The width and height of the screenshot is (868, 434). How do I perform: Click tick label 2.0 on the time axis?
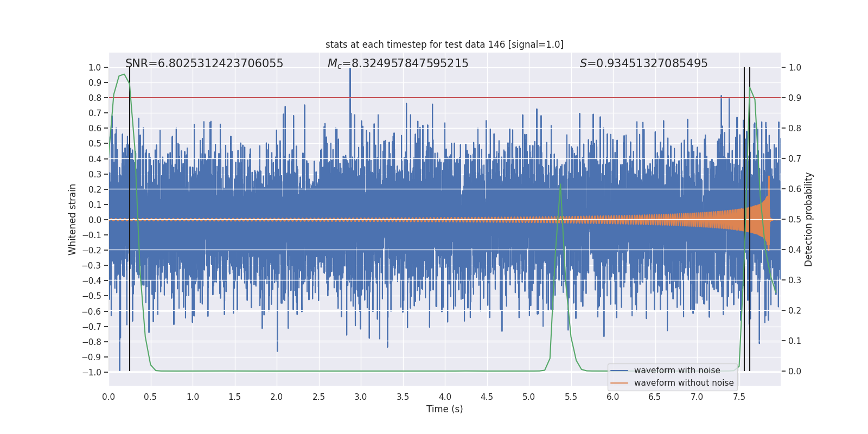[x=277, y=397]
